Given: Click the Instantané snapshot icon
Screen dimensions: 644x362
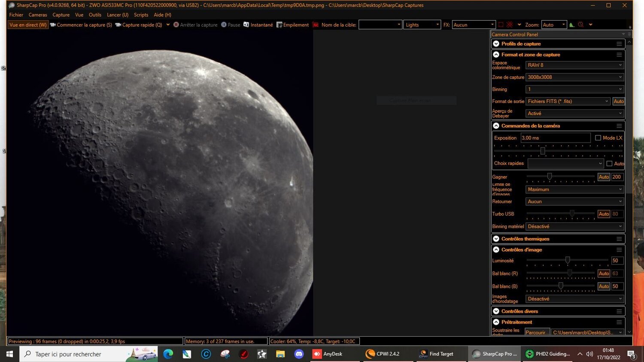Looking at the screenshot, I should 245,24.
